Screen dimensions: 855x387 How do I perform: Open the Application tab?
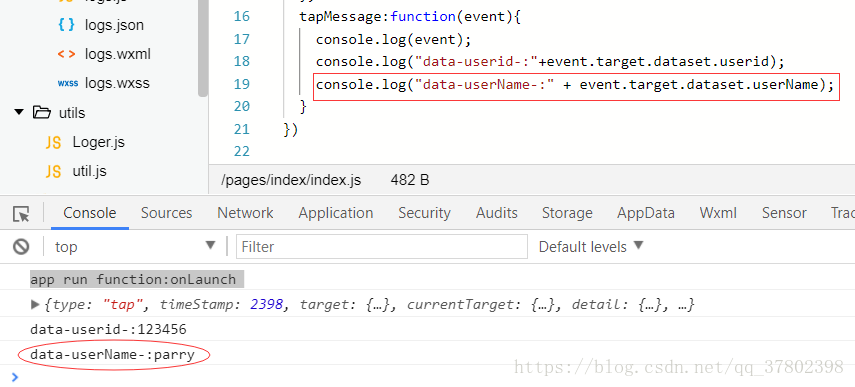(336, 213)
